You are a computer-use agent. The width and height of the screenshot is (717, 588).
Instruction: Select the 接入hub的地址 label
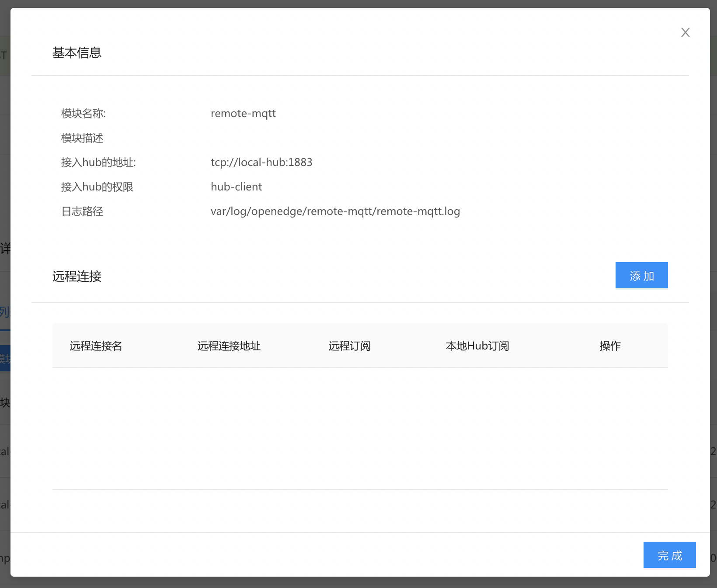click(98, 163)
